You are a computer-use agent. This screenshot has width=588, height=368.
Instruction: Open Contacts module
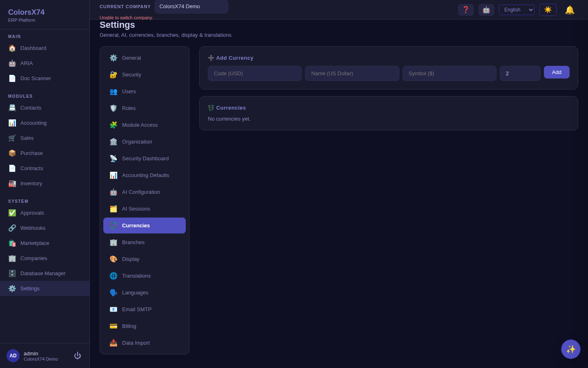(45, 108)
